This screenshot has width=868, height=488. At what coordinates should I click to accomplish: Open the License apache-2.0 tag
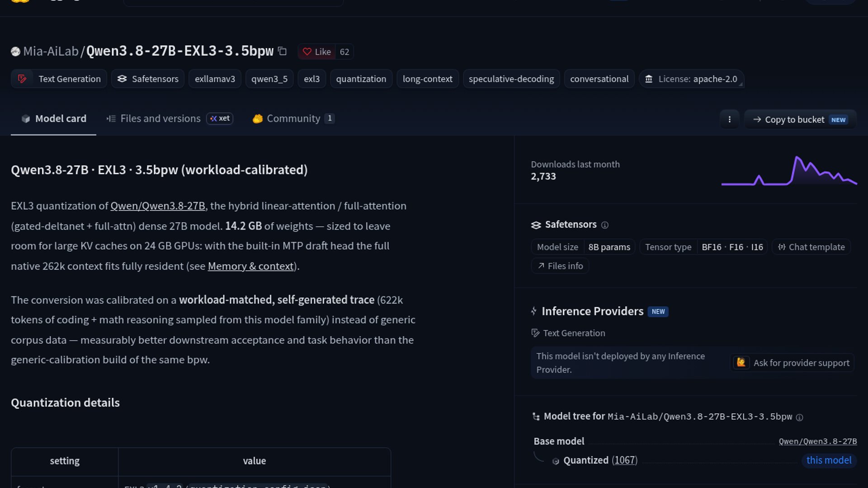pos(691,79)
